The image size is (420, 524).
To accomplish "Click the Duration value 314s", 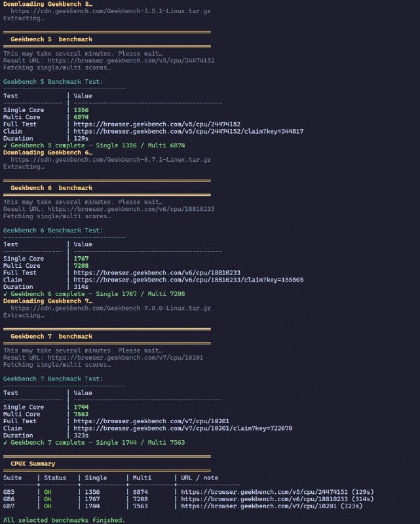I will click(81, 287).
